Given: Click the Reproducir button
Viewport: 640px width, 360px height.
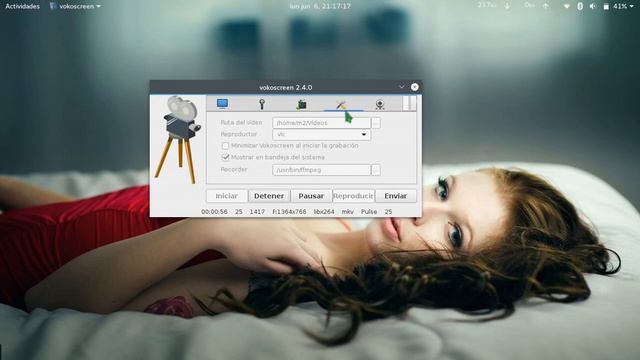Looking at the screenshot, I should pyautogui.click(x=353, y=196).
